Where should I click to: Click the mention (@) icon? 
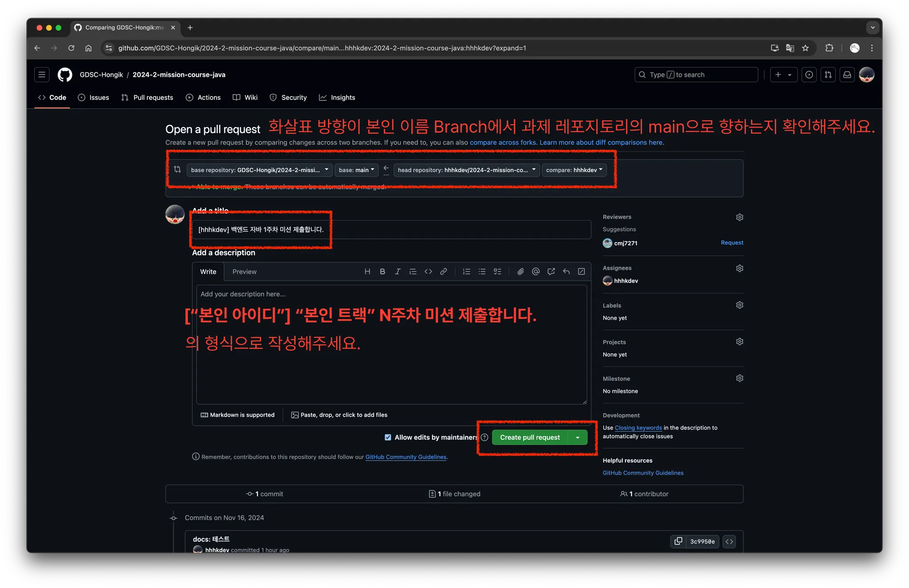coord(536,272)
